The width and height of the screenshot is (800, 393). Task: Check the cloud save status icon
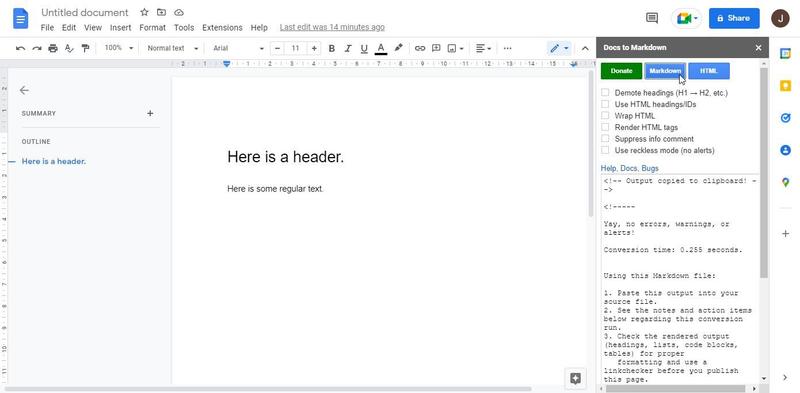[179, 12]
